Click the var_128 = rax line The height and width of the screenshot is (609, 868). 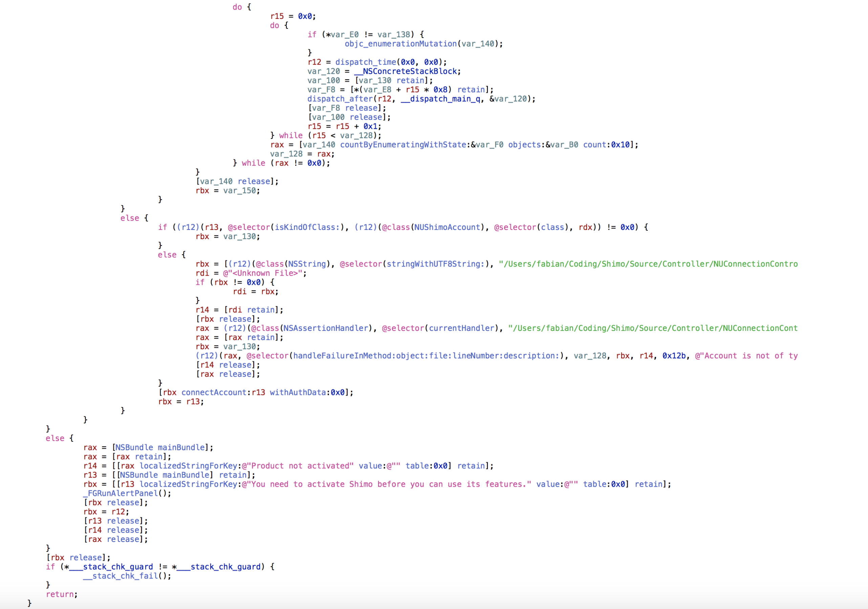[x=302, y=154]
